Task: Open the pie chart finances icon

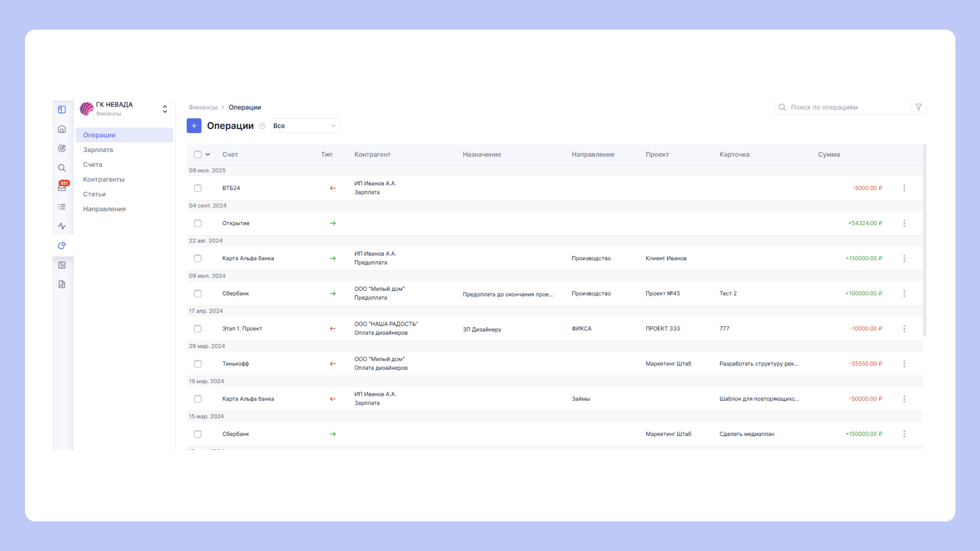Action: [x=62, y=245]
